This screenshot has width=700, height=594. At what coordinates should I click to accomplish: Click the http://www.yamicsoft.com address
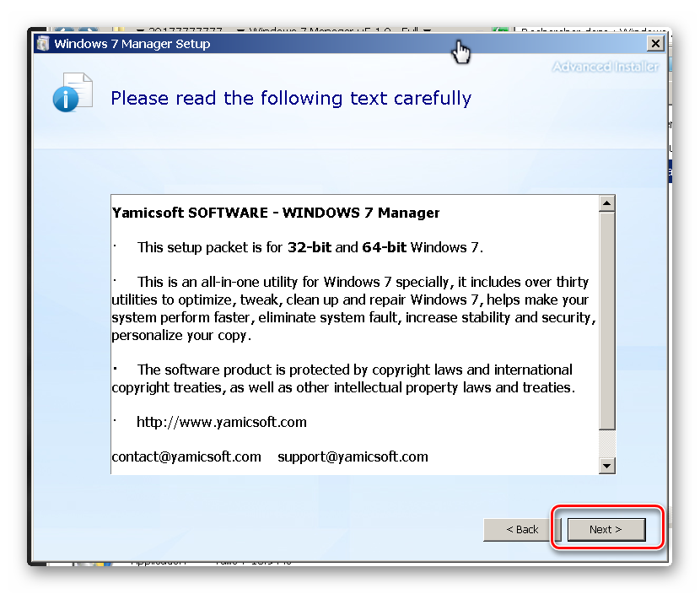point(222,422)
